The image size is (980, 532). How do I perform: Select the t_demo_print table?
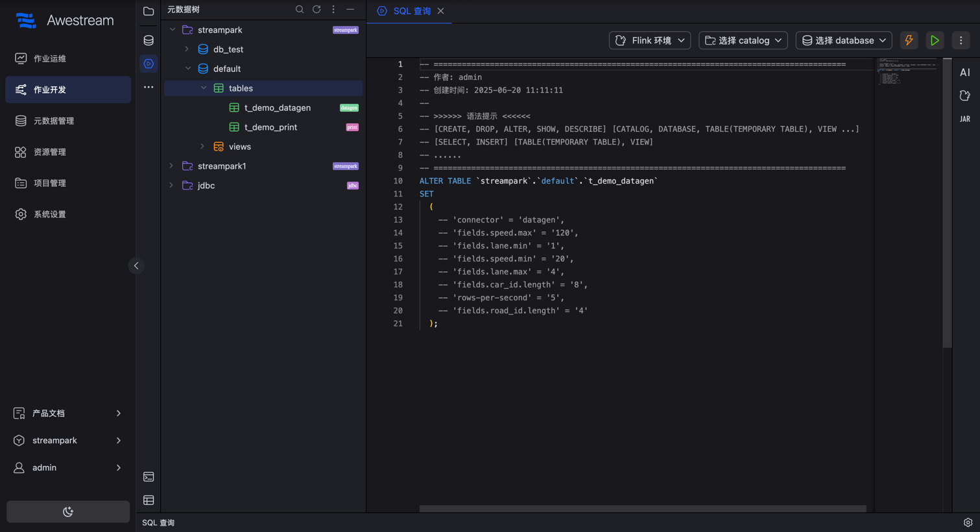coord(270,127)
